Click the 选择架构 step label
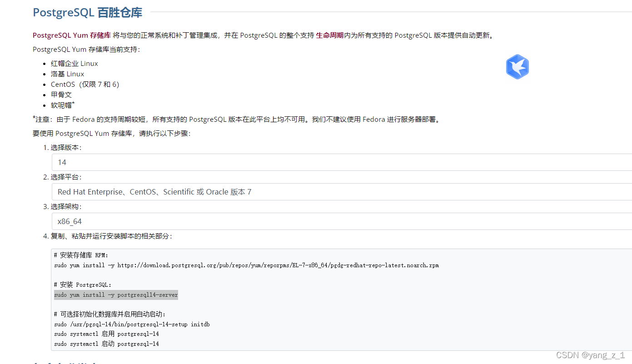 pyautogui.click(x=66, y=207)
